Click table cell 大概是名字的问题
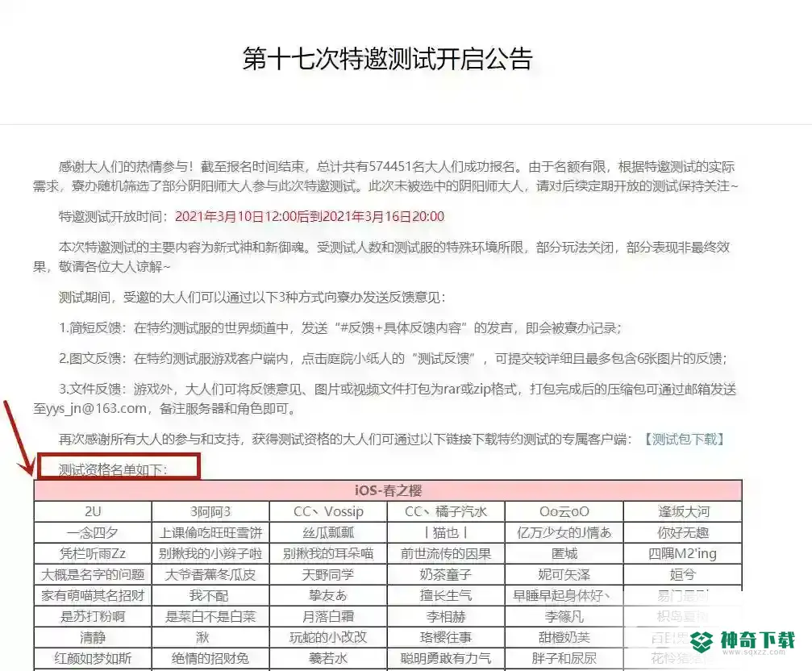Image resolution: width=812 pixels, height=671 pixels. 93,575
